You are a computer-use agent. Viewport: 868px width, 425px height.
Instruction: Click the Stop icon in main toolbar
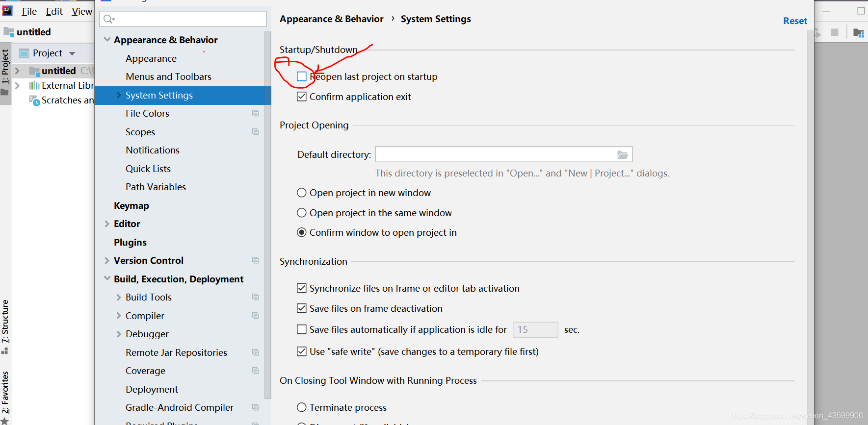[834, 32]
